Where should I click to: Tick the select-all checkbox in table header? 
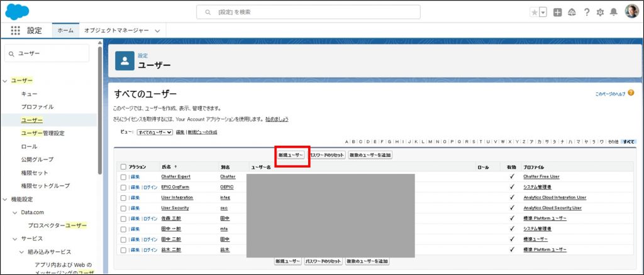pyautogui.click(x=123, y=167)
